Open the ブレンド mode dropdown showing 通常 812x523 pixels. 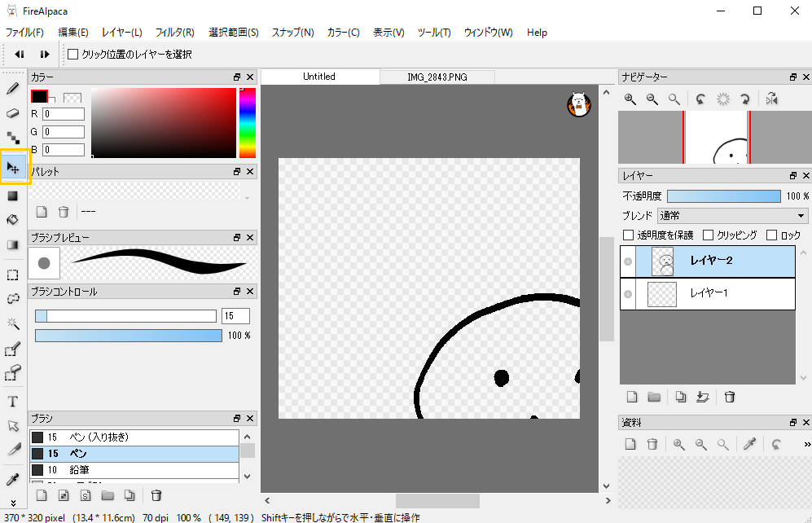[x=731, y=215]
